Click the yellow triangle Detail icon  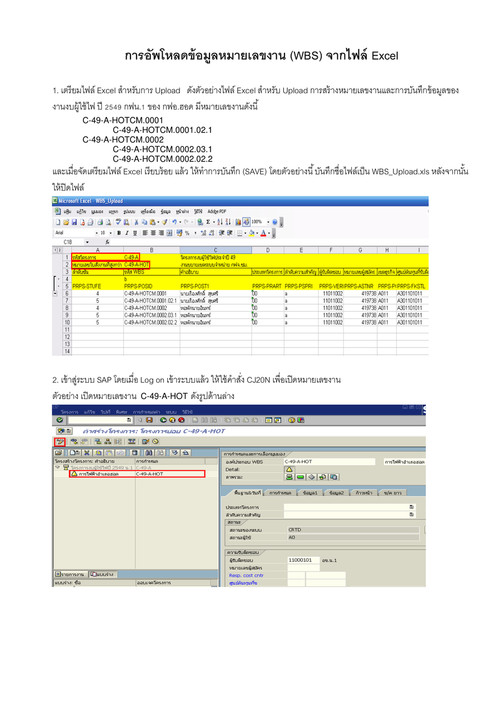tap(289, 470)
